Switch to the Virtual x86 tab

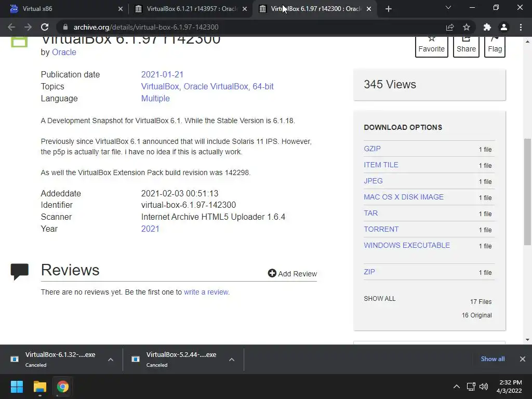(x=64, y=9)
